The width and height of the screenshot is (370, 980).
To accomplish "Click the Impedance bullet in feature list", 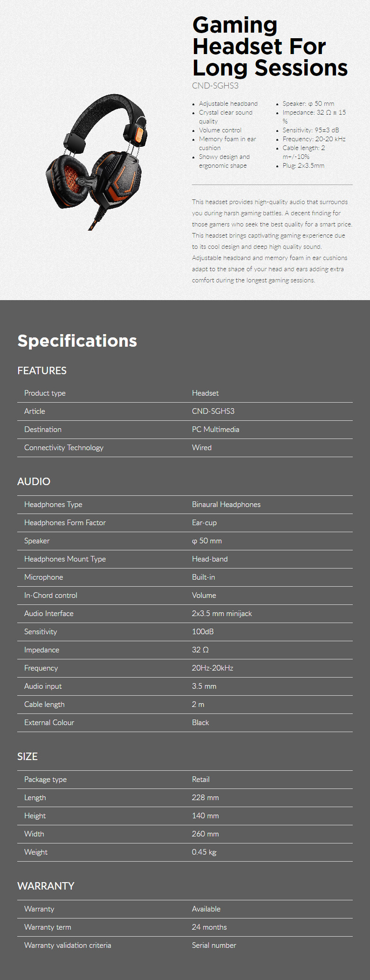I will tap(314, 117).
